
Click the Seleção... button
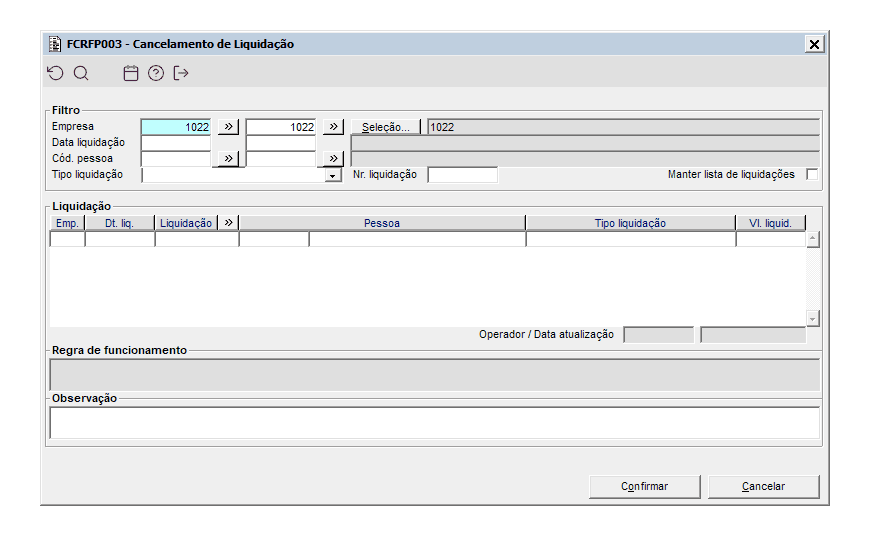[385, 127]
